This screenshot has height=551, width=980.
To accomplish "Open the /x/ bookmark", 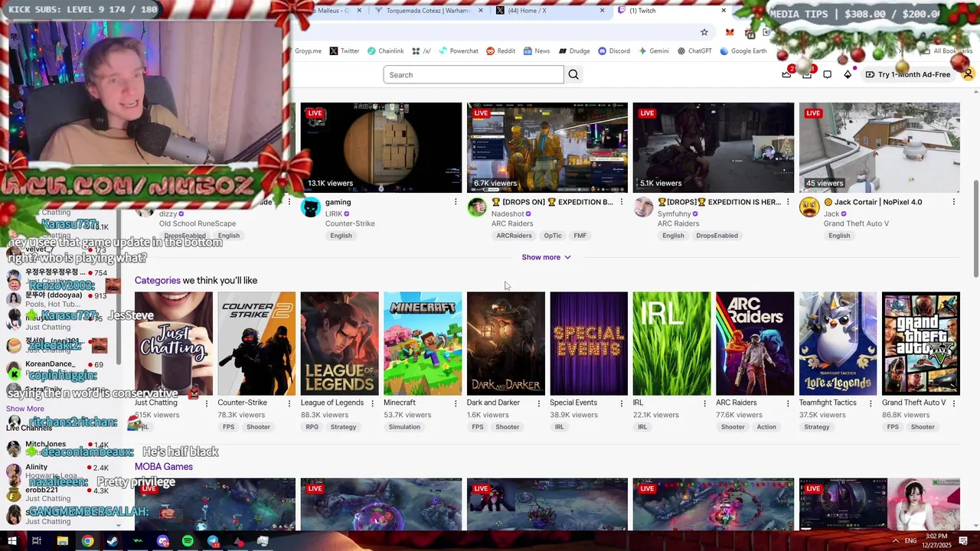I will click(x=422, y=51).
